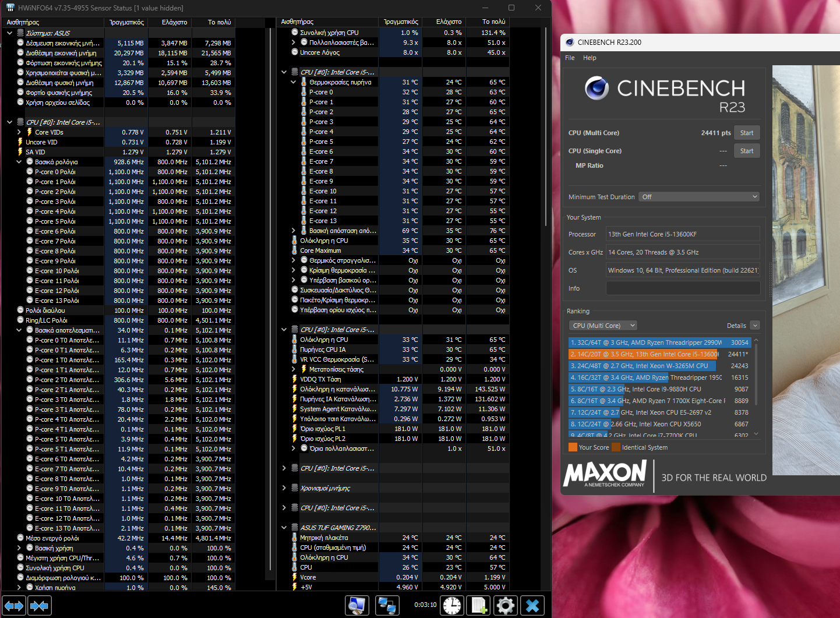Viewport: 840px width, 618px height.
Task: Click the lightning icon beside SA VID
Action: [20, 152]
